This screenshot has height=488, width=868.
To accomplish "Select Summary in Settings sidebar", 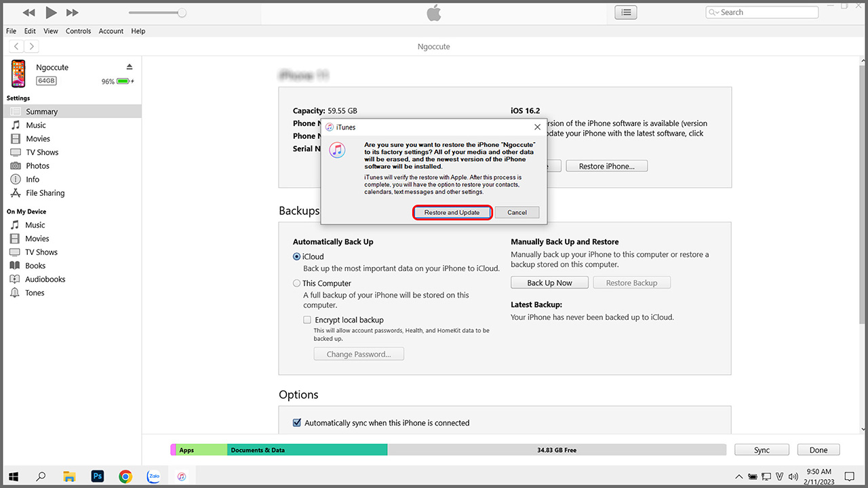I will pyautogui.click(x=71, y=111).
